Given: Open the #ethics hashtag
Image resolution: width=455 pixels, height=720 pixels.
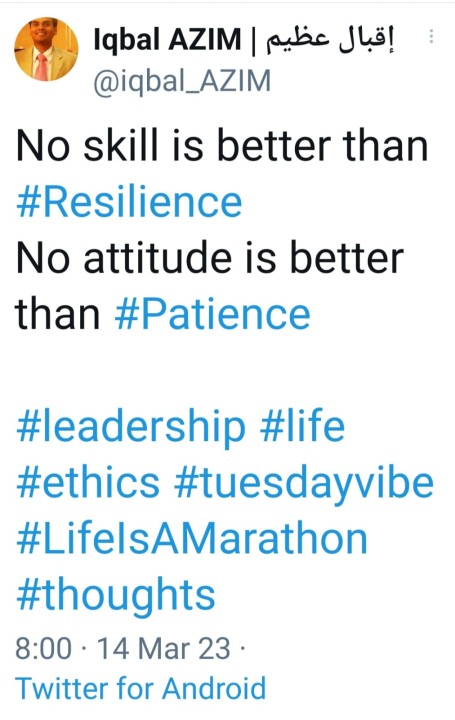Looking at the screenshot, I should (88, 483).
